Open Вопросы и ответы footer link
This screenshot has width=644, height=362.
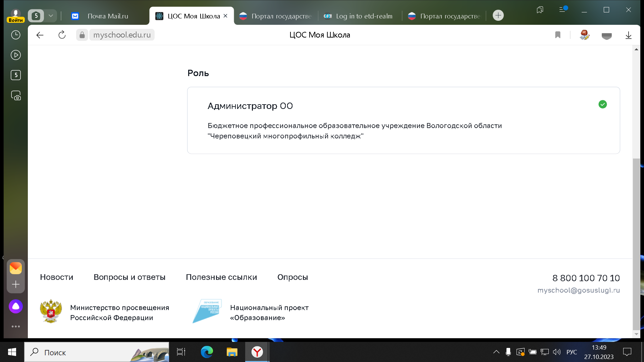129,277
